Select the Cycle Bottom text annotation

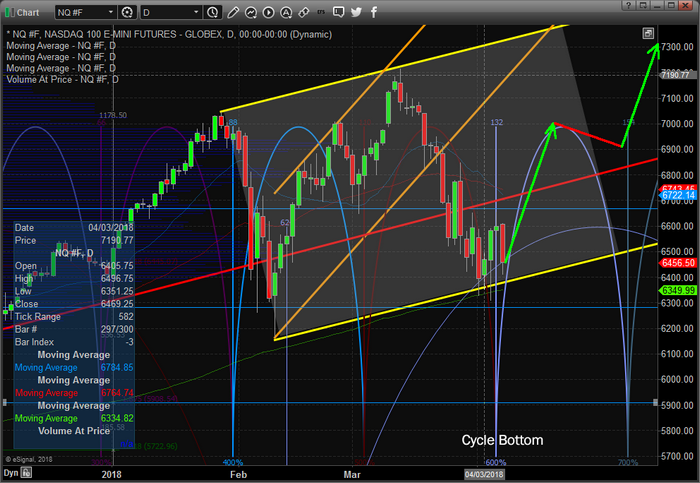[502, 440]
